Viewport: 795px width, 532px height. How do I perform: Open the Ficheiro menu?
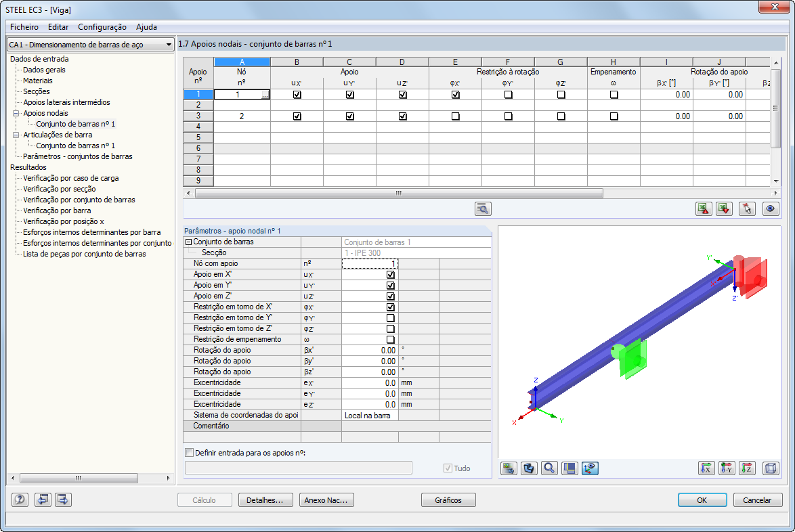[x=24, y=27]
